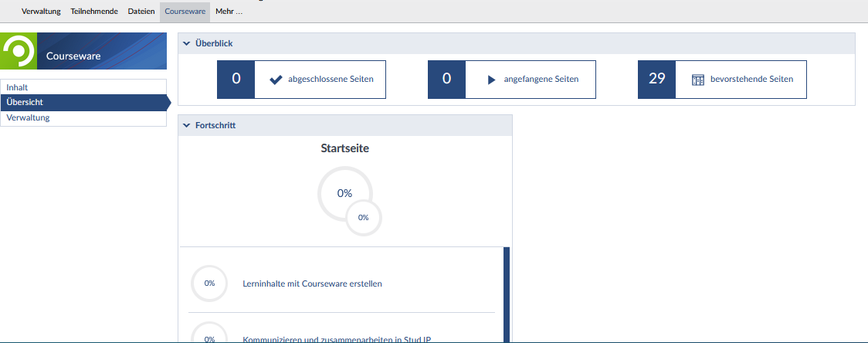
Task: Open the Teilnehmende tab
Action: (94, 12)
